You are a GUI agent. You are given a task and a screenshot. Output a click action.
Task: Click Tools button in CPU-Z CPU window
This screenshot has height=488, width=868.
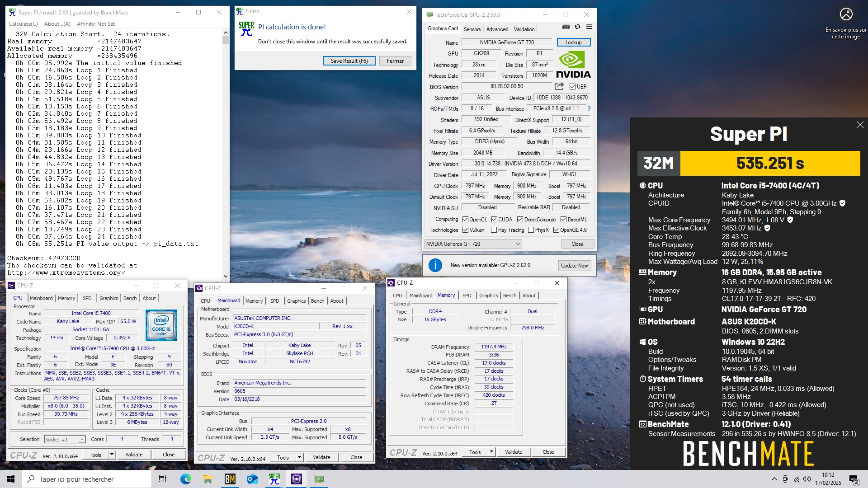pos(95,455)
